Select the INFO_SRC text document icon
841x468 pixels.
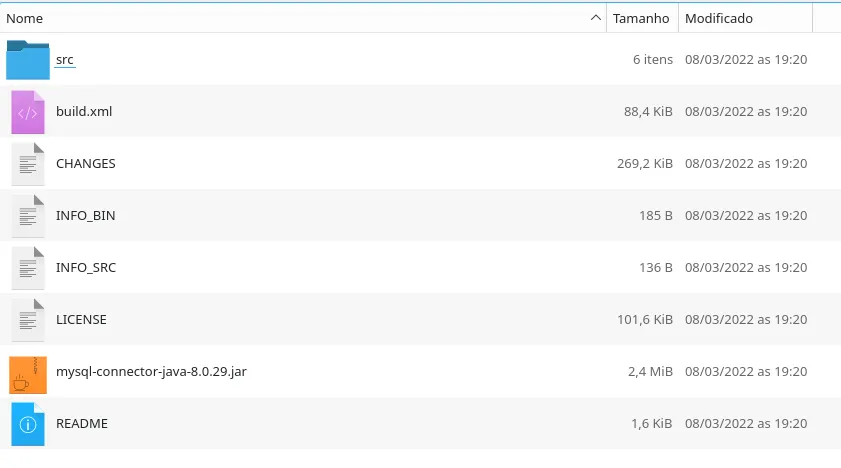[28, 268]
